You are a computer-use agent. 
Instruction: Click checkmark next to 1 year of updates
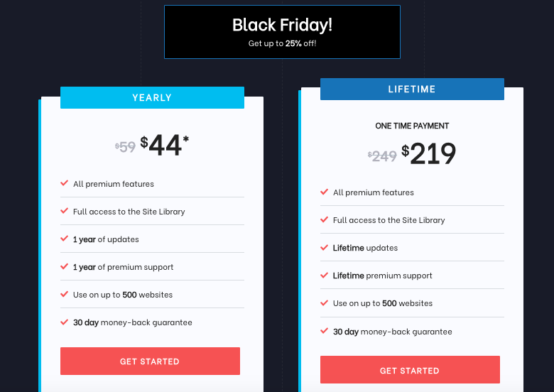point(65,239)
